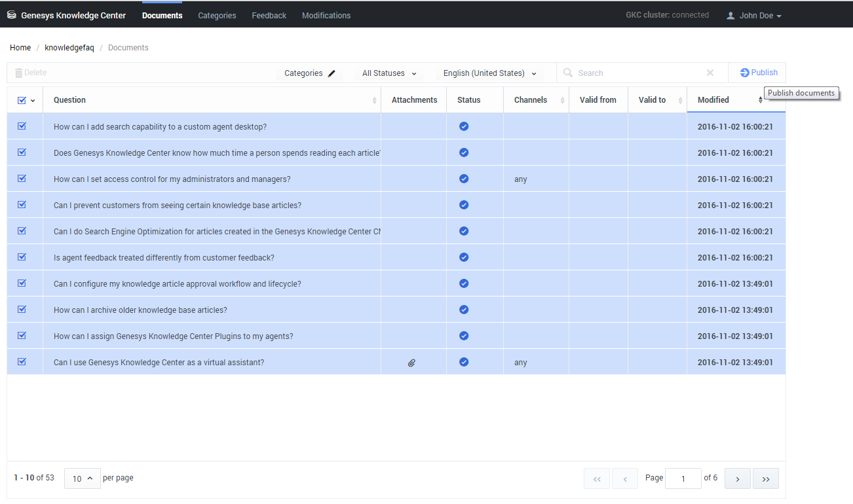The width and height of the screenshot is (853, 504).
Task: Open the English (United States) language dropdown
Action: 490,73
